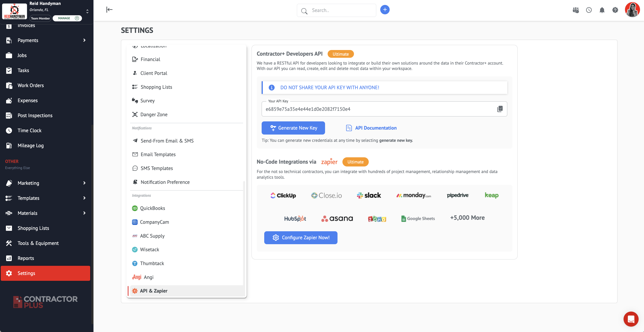The width and height of the screenshot is (644, 332).
Task: Open Time Clock in sidebar
Action: click(x=30, y=131)
